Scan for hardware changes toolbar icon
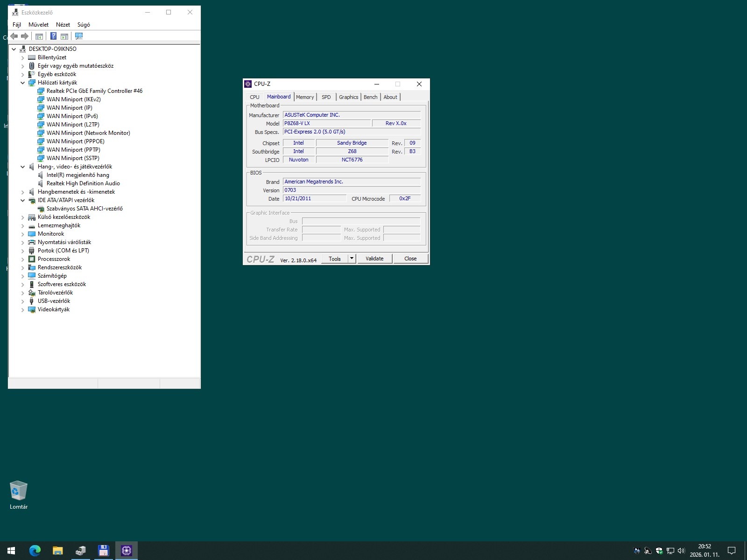747x560 pixels. (79, 36)
